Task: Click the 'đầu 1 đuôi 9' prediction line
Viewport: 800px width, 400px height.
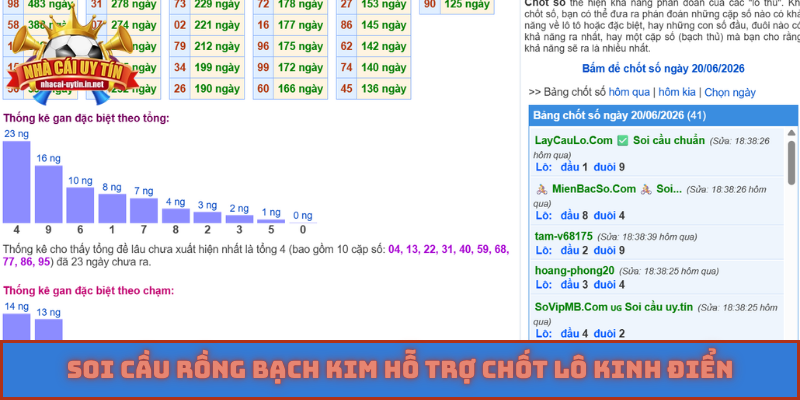Action: point(580,167)
